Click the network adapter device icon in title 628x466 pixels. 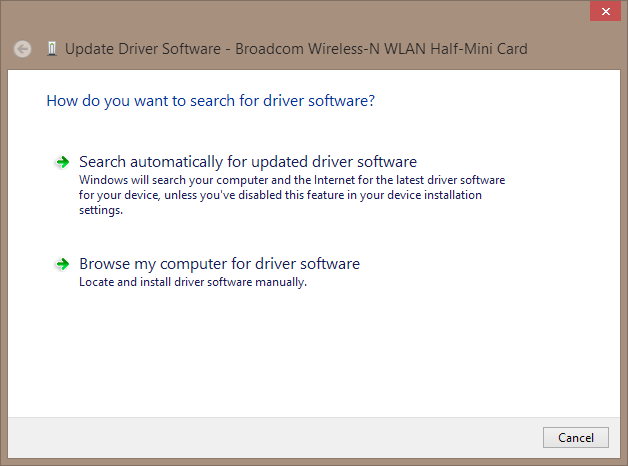point(51,49)
